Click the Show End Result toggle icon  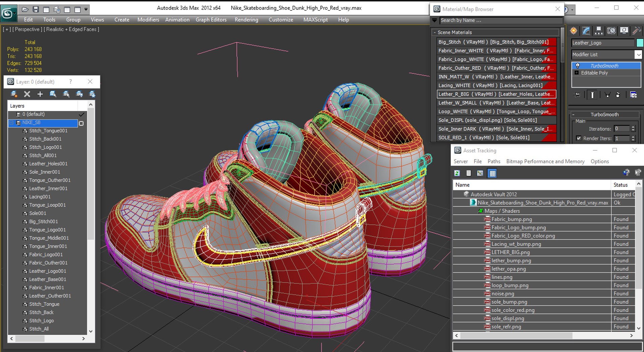(592, 95)
